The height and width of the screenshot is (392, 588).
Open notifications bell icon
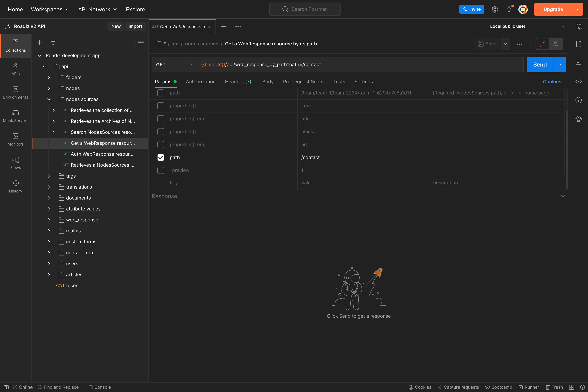509,9
